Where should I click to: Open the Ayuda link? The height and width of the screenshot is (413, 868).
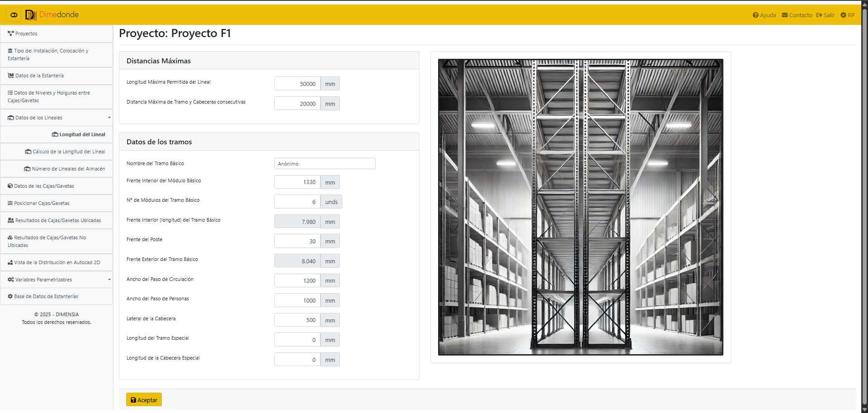(x=764, y=15)
